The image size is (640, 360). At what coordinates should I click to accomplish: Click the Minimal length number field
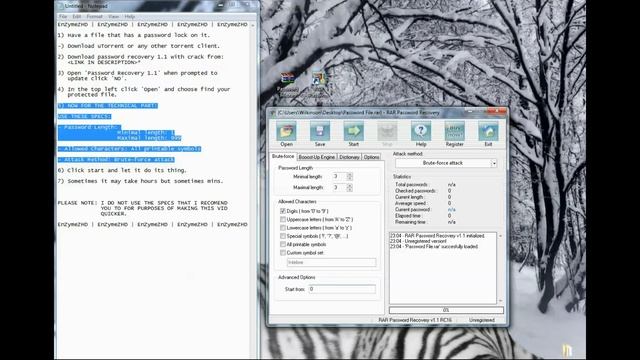pyautogui.click(x=339, y=176)
